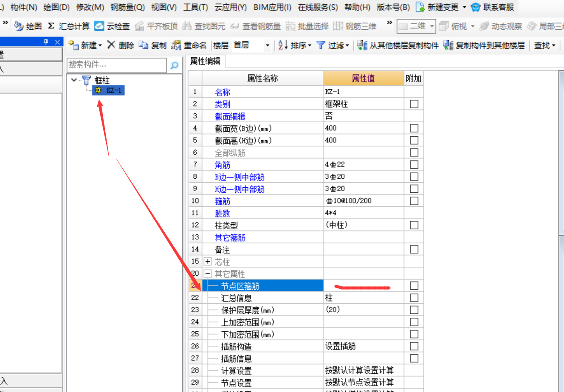Image resolution: width=564 pixels, height=392 pixels.
Task: Click 联系客服 icon
Action: coord(476,7)
